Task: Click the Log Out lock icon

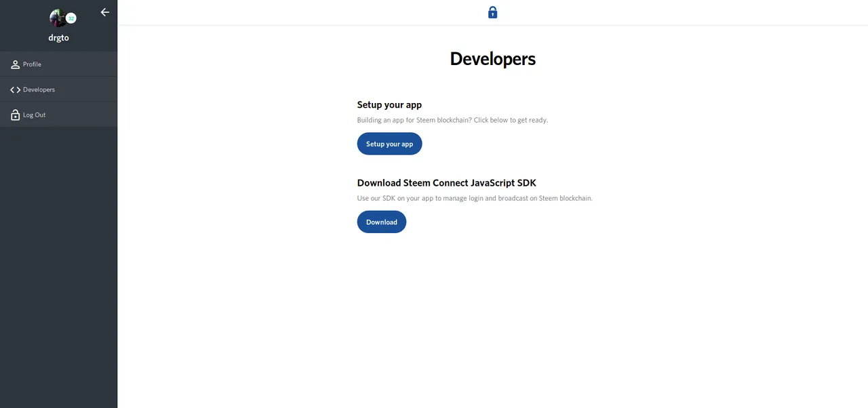Action: [x=15, y=115]
